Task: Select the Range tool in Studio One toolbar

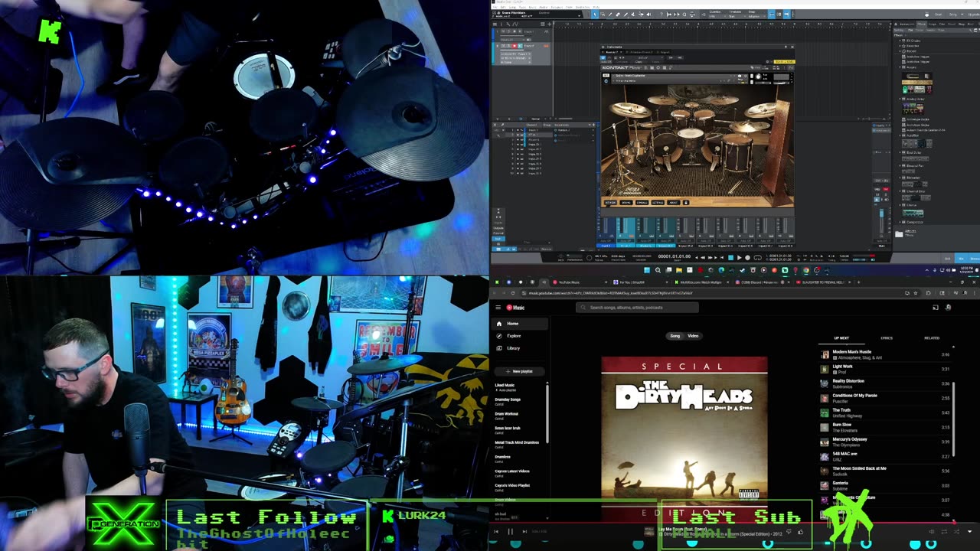Action: point(603,15)
